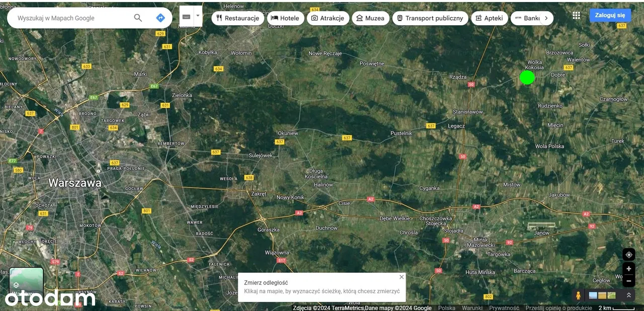Click the Zaloguj się button
Viewport: 644px width, 311px height.
(x=610, y=15)
